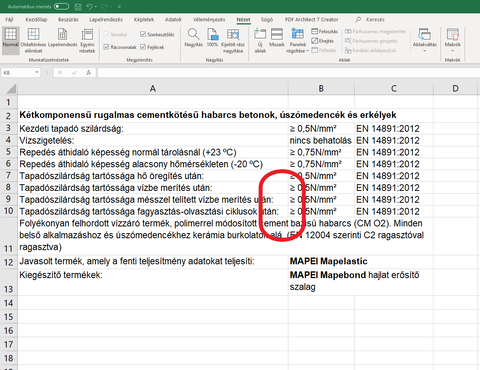This screenshot has width=480, height=370.
Task: Undo the last action
Action: coord(89,6)
